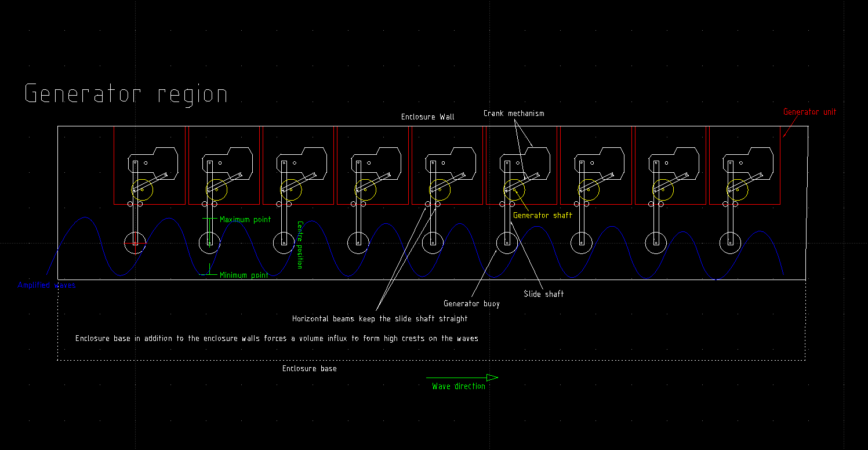The image size is (868, 450).
Task: Click the 'Enclosure Wall' label
Action: (x=428, y=117)
